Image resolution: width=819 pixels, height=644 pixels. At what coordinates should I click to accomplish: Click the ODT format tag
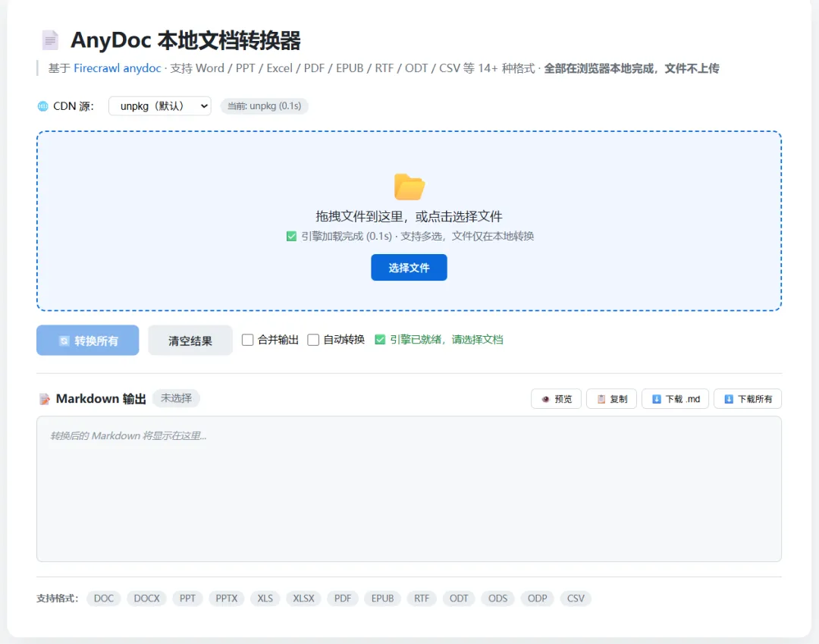click(x=459, y=598)
